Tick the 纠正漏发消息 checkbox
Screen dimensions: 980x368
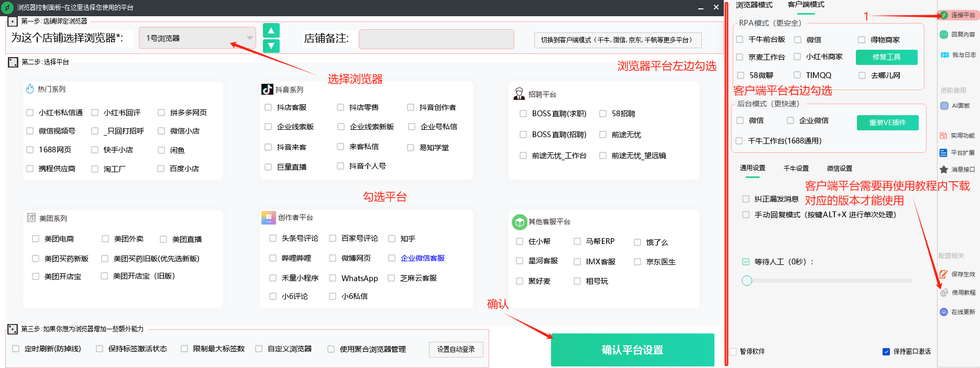point(746,199)
